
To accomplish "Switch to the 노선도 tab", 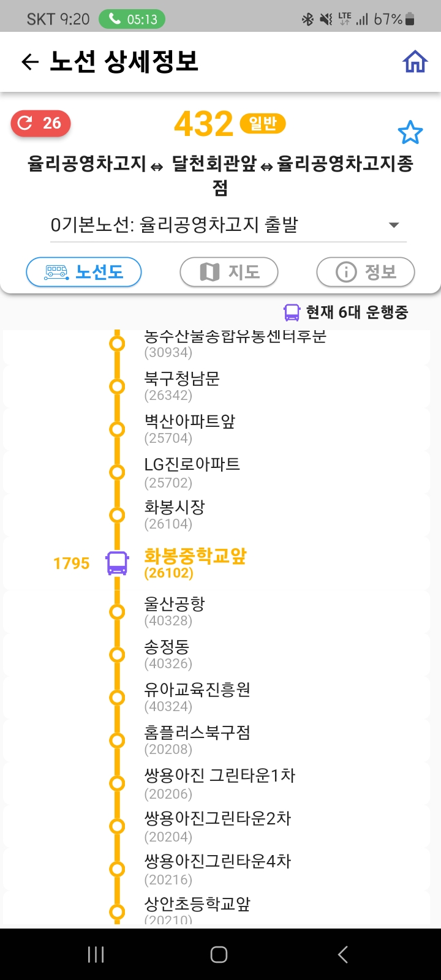I will (84, 272).
